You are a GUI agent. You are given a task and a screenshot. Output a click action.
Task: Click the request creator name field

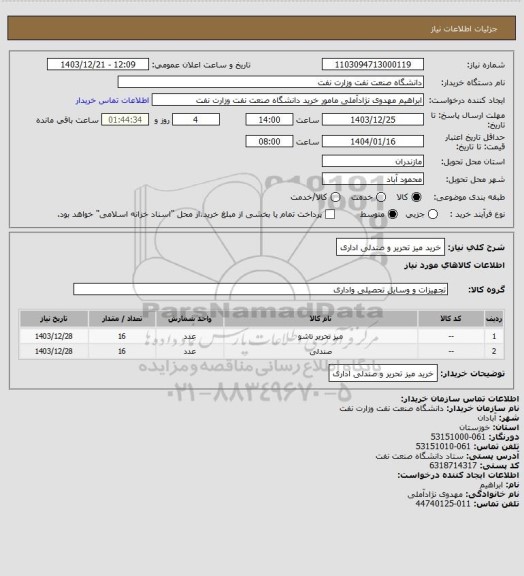[x=288, y=100]
